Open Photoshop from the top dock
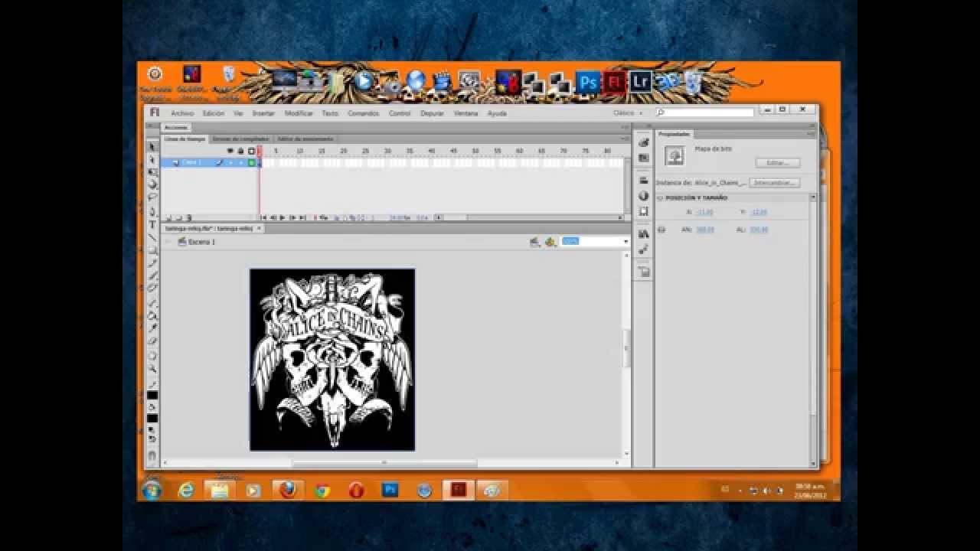 click(x=587, y=82)
